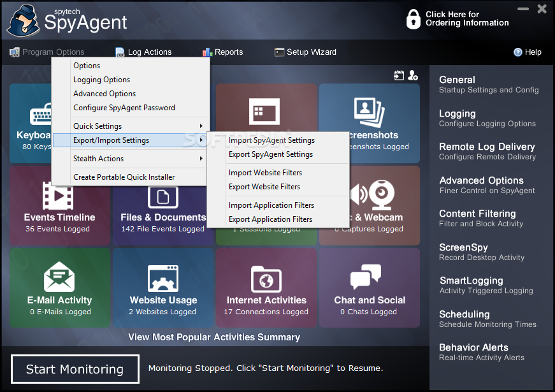Viewport: 555px width, 392px height.
Task: Click the padlock ordering icon
Action: tap(413, 19)
